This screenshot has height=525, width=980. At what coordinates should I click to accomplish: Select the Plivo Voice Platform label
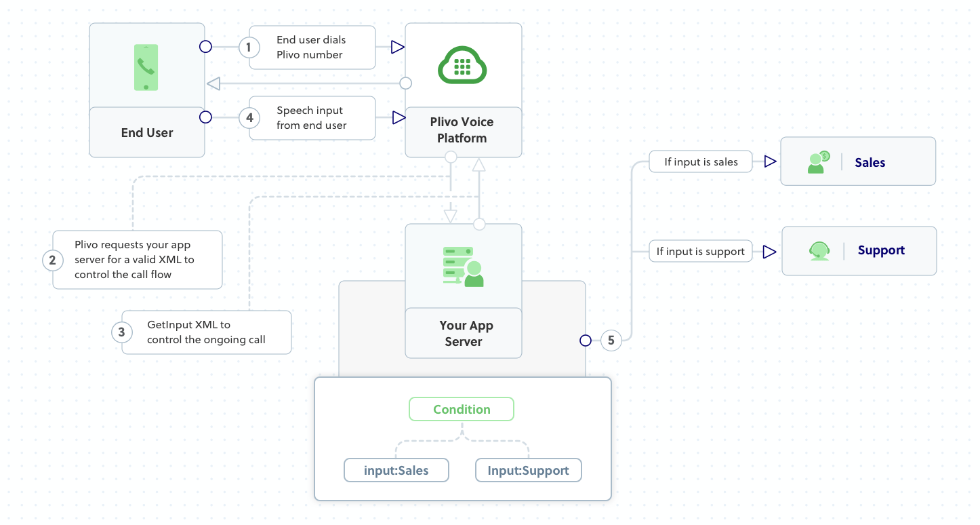coord(462,130)
